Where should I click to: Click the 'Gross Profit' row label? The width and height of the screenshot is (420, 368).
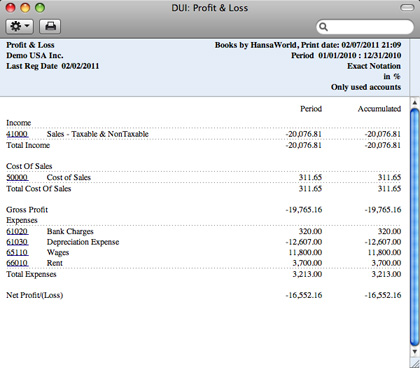click(x=27, y=210)
